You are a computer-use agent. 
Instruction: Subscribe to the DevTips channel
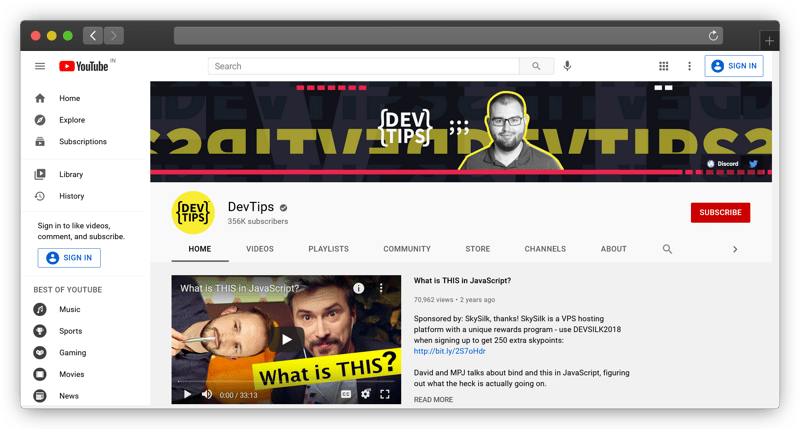(720, 212)
